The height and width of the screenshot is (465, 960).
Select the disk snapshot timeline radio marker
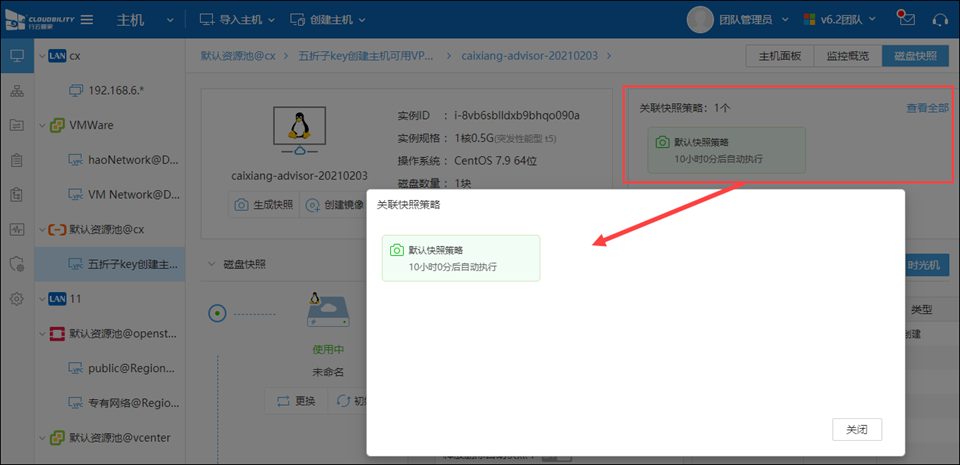[x=217, y=313]
